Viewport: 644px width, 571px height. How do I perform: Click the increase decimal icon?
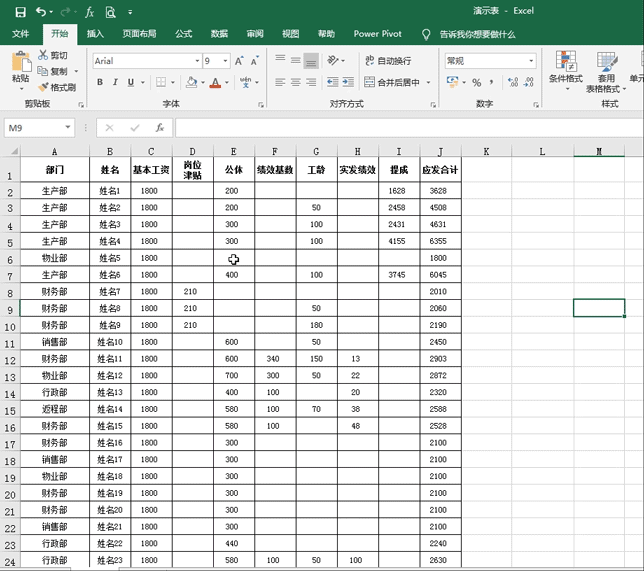(x=513, y=82)
